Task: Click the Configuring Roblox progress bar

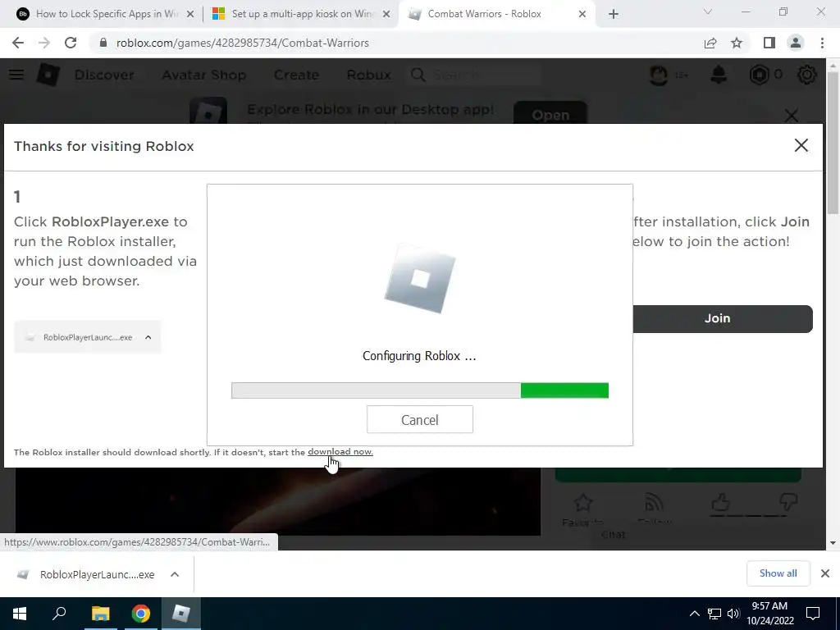Action: click(420, 390)
